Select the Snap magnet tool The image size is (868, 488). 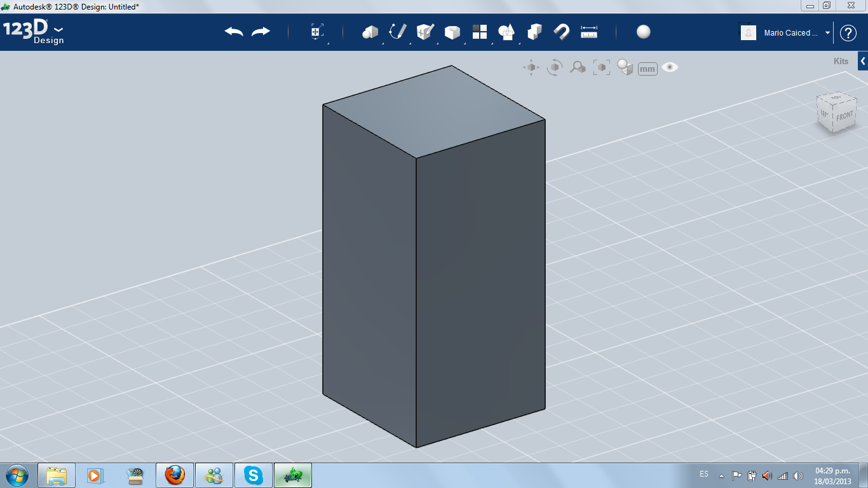click(562, 32)
